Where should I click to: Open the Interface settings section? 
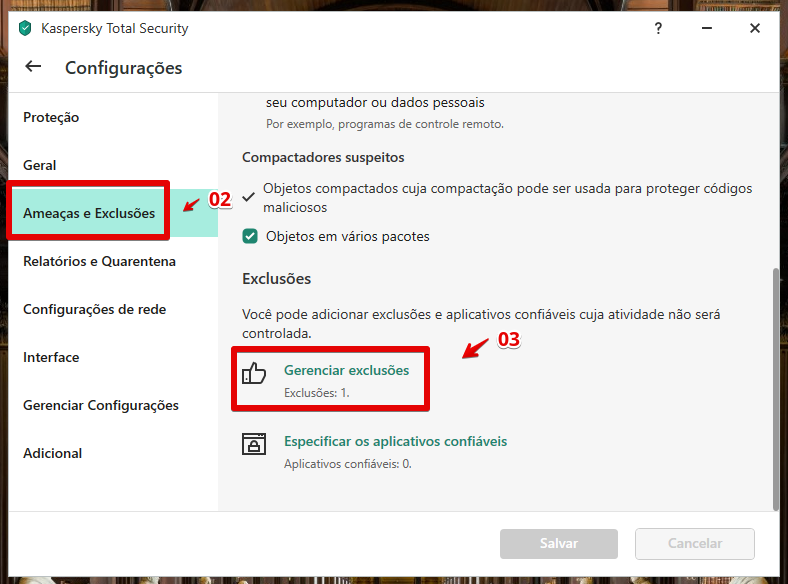pyautogui.click(x=51, y=357)
